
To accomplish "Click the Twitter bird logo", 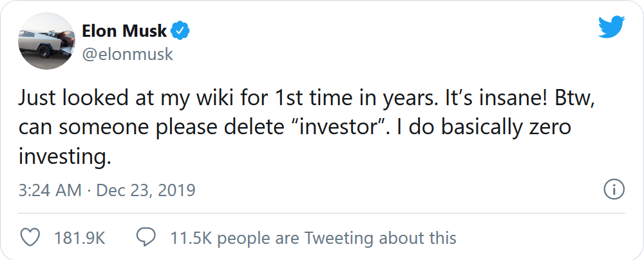I will tap(612, 26).
